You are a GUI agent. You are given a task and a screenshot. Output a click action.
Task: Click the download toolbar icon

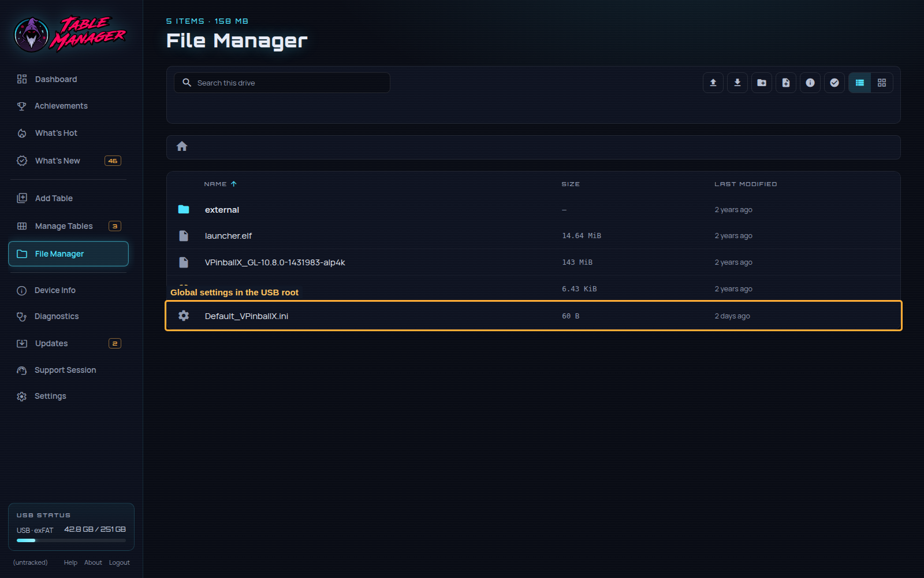click(737, 83)
